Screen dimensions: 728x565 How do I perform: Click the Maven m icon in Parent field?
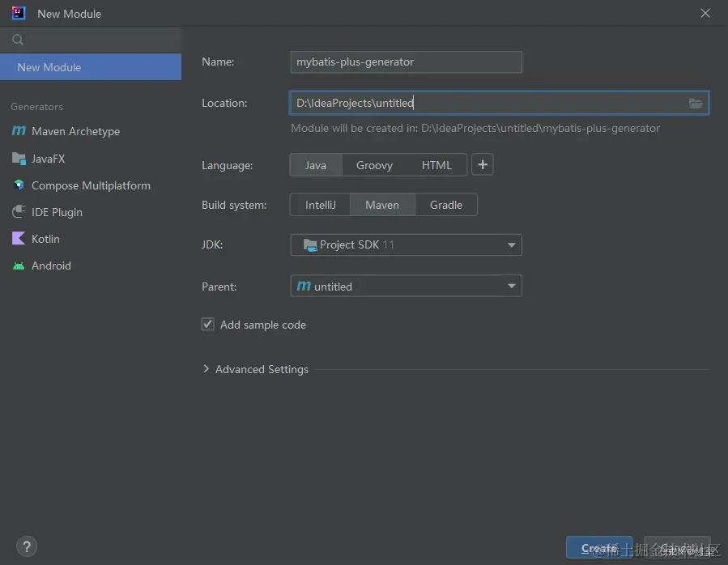point(304,286)
